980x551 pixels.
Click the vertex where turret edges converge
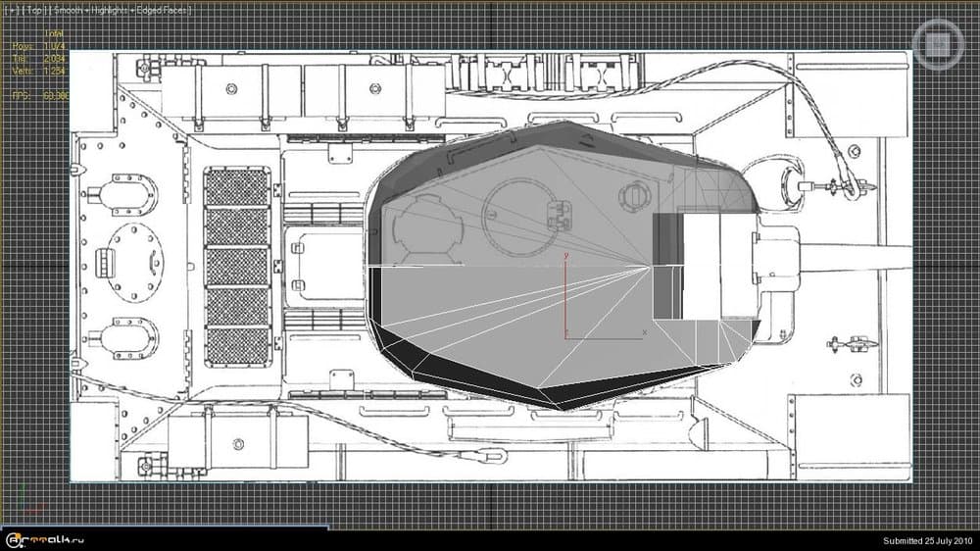649,266
